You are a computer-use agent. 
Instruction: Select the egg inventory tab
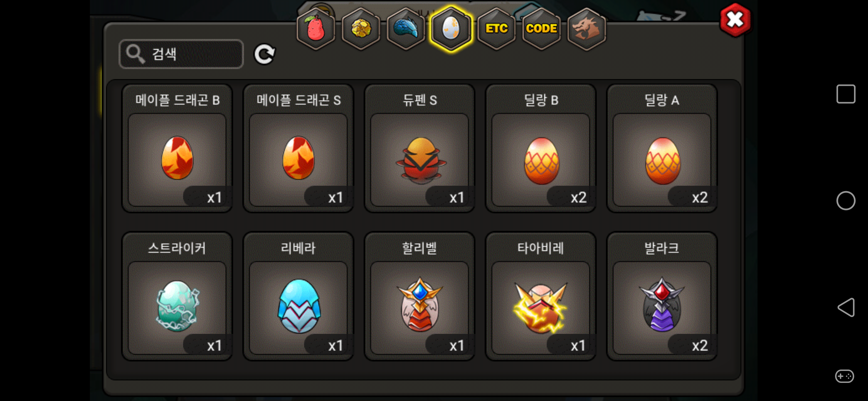point(451,29)
